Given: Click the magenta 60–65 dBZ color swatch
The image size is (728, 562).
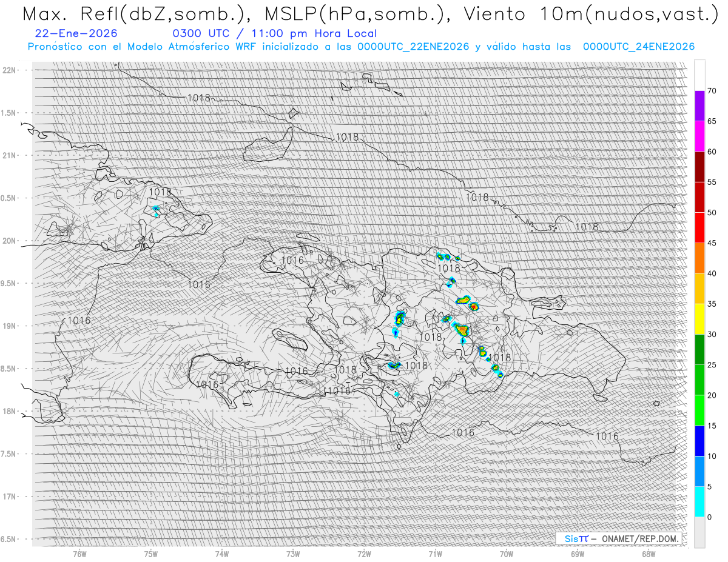Looking at the screenshot, I should tap(699, 136).
